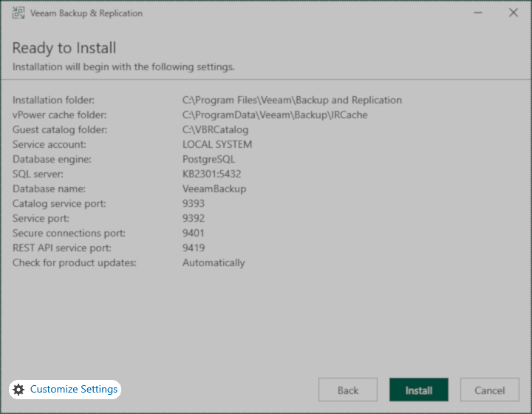Click the Install button
The width and height of the screenshot is (532, 414).
419,390
